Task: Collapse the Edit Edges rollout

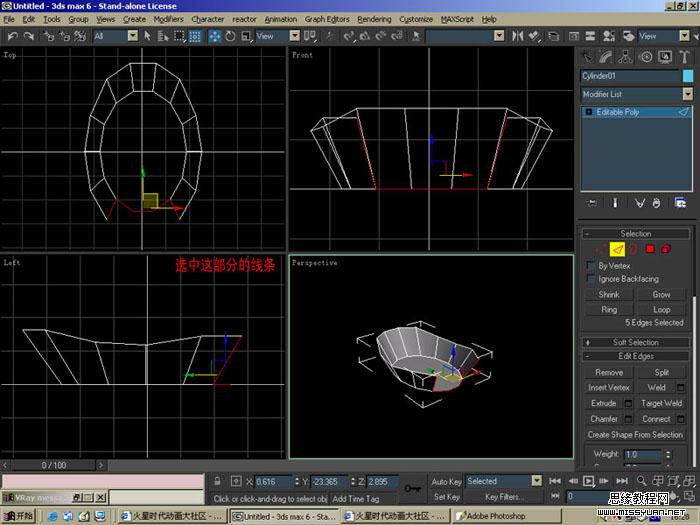Action: 636,356
